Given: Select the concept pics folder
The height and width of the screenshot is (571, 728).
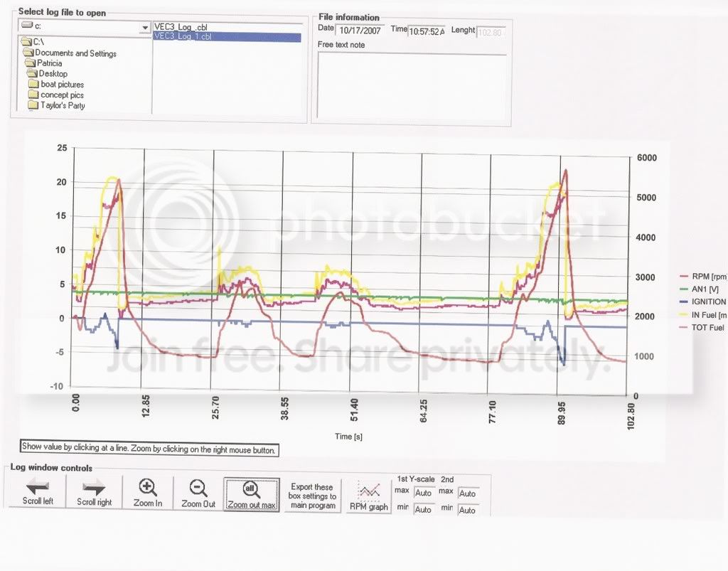Looking at the screenshot, I should tap(57, 95).
